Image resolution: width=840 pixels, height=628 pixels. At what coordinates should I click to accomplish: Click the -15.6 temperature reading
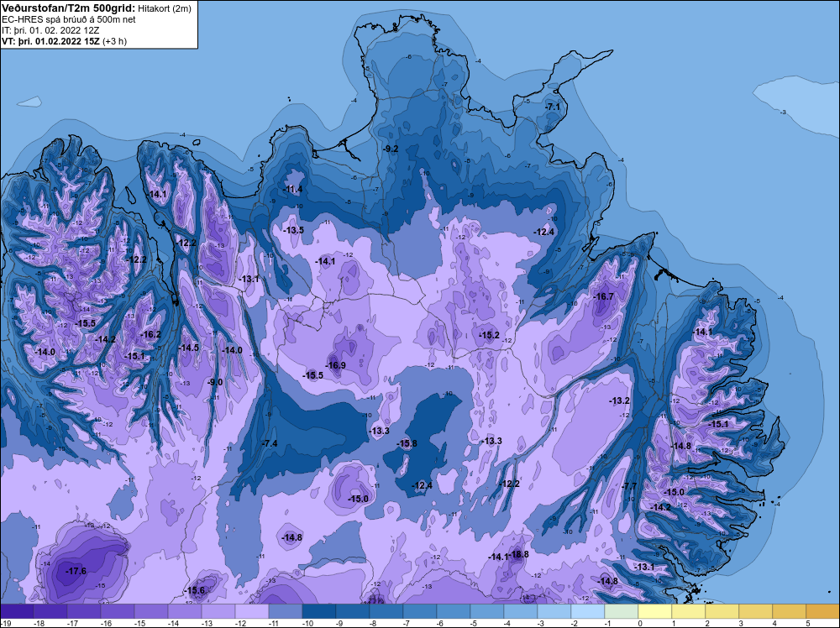click(195, 590)
